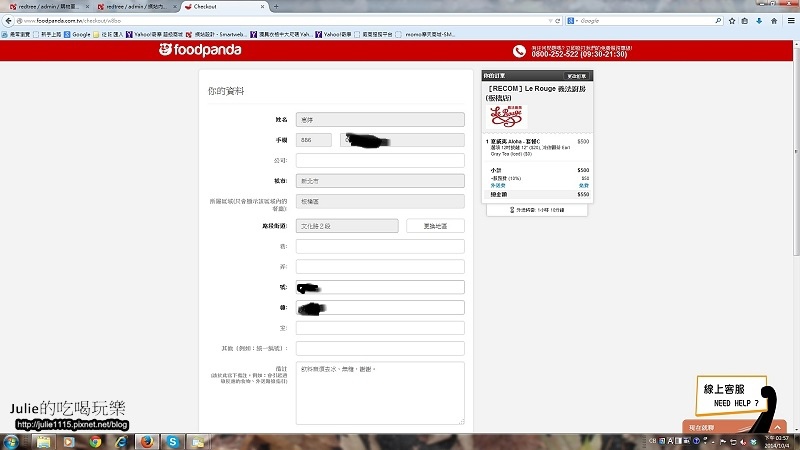Click the phone icon beside hotline number
Viewport: 800px width, 450px height.
click(x=519, y=51)
